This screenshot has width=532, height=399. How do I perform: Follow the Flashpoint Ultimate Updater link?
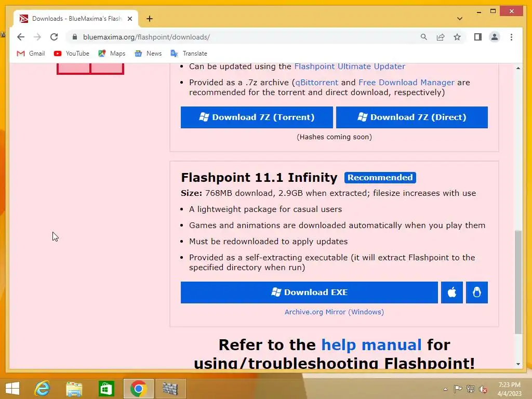[350, 66]
